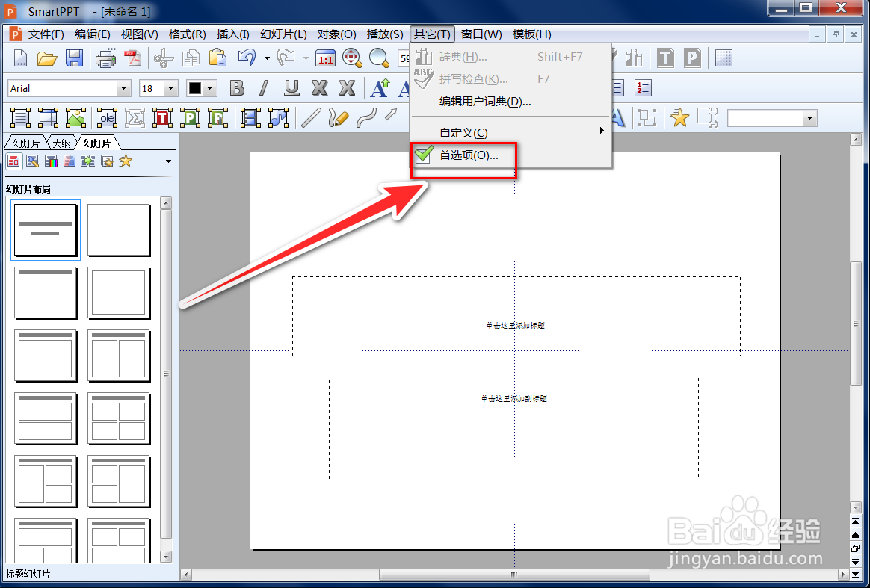The height and width of the screenshot is (588, 870).
Task: Select the plain magnifier zoom tool
Action: tap(380, 58)
